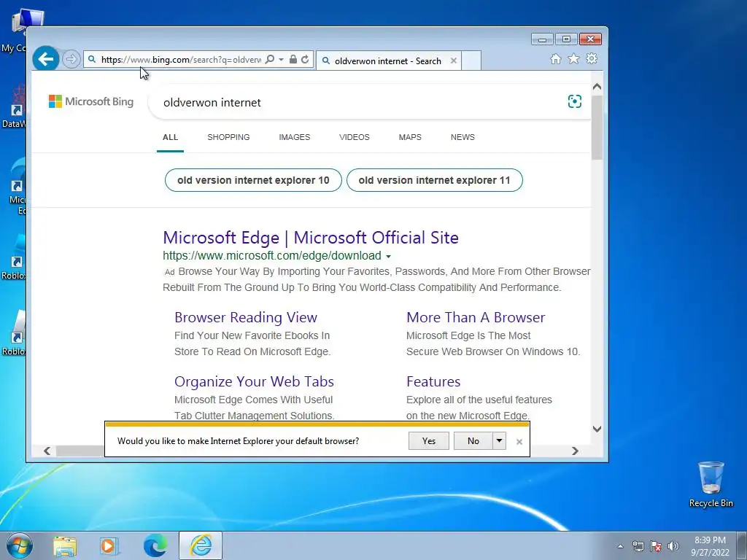Click the Show desktop button
Image resolution: width=747 pixels, height=560 pixels.
(x=741, y=545)
